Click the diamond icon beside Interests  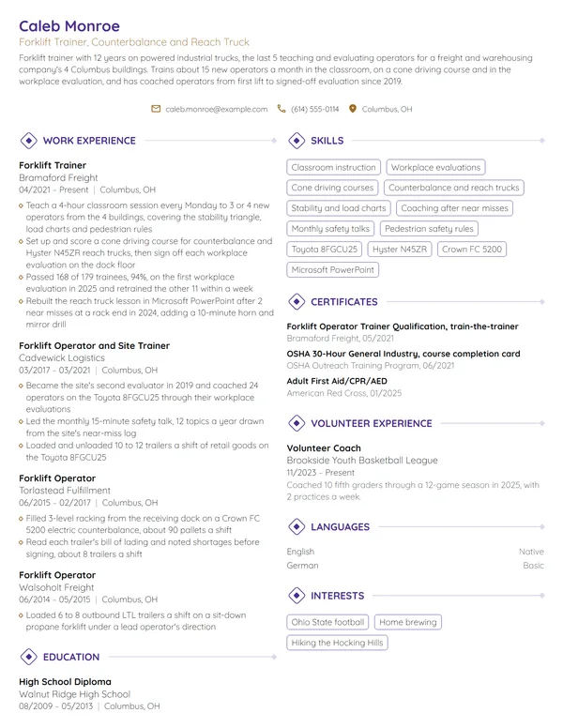297,595
